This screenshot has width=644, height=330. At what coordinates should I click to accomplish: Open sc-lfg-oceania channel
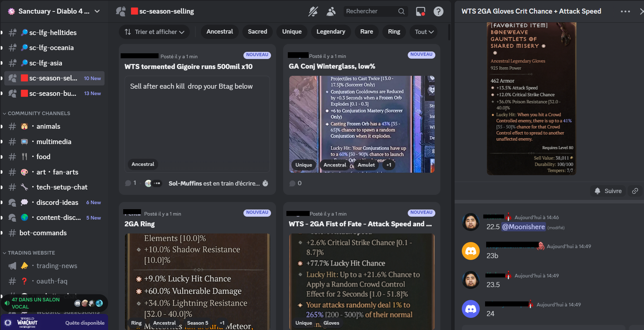coord(54,48)
